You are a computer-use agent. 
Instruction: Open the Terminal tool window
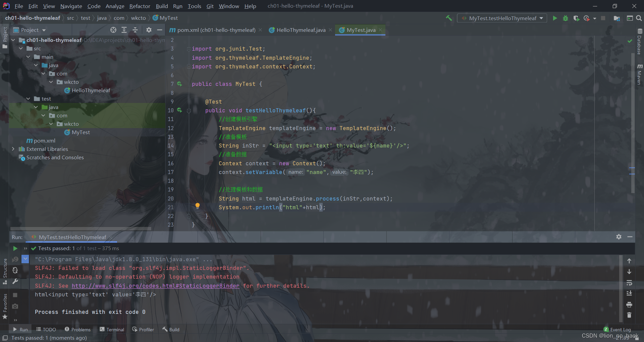coord(112,330)
